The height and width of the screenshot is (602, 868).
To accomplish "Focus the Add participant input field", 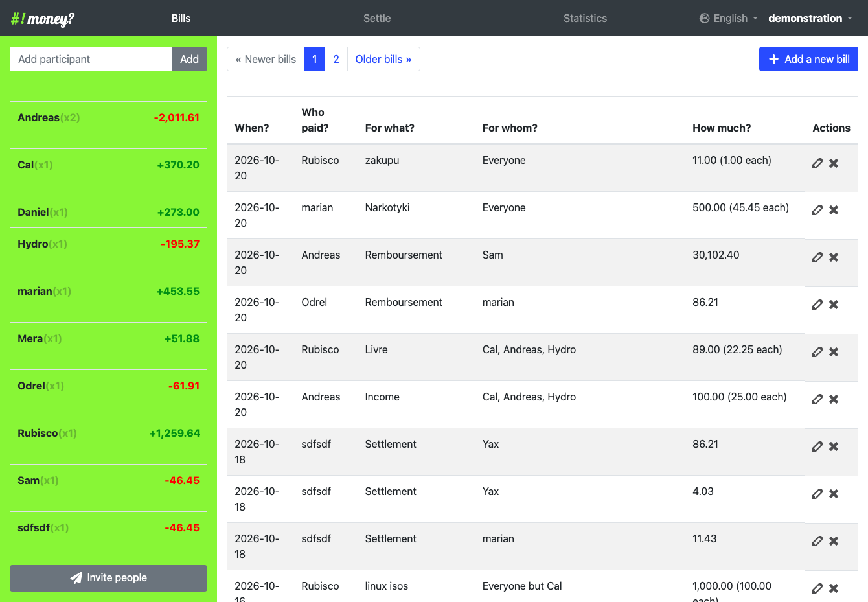I will click(91, 59).
